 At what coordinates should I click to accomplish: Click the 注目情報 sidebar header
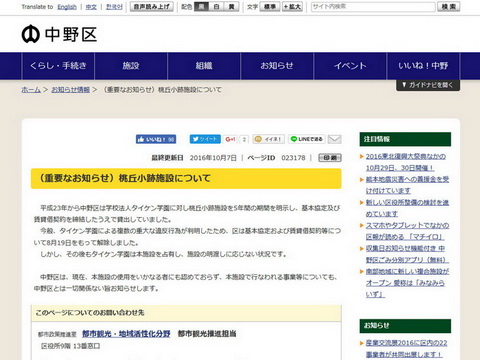[x=405, y=139]
